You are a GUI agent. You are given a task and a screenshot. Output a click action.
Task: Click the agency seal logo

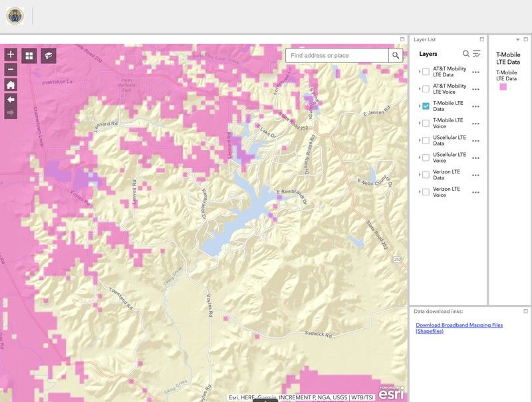pos(15,16)
